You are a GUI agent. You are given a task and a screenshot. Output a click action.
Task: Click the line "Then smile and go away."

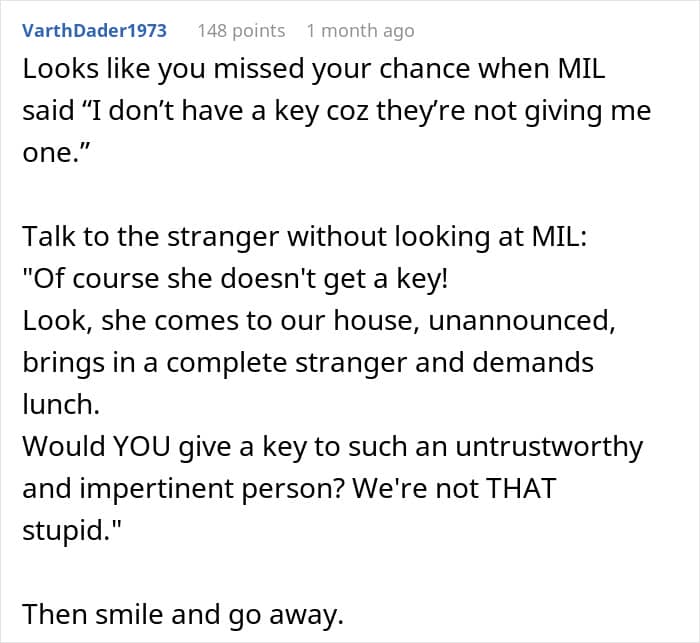tap(183, 614)
